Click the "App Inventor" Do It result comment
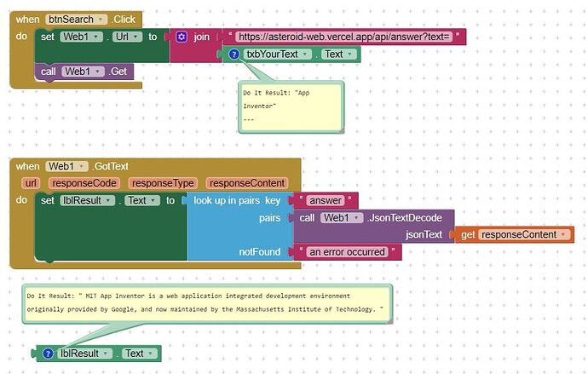 [x=291, y=106]
